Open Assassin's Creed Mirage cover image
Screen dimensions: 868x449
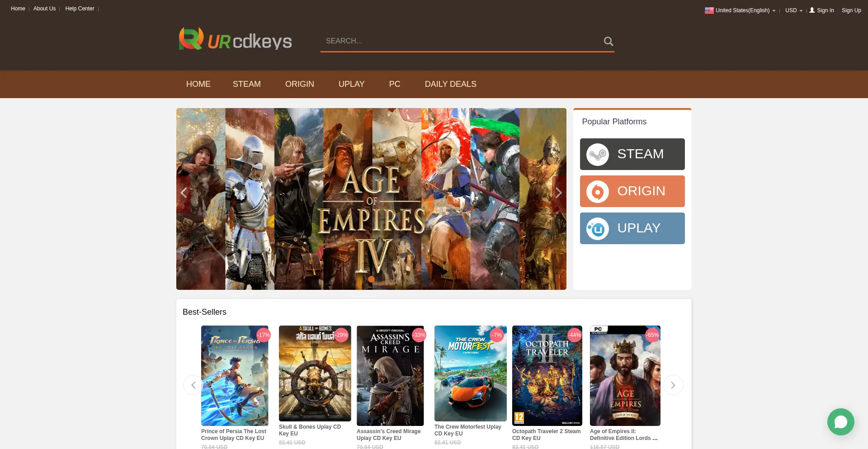tap(390, 376)
